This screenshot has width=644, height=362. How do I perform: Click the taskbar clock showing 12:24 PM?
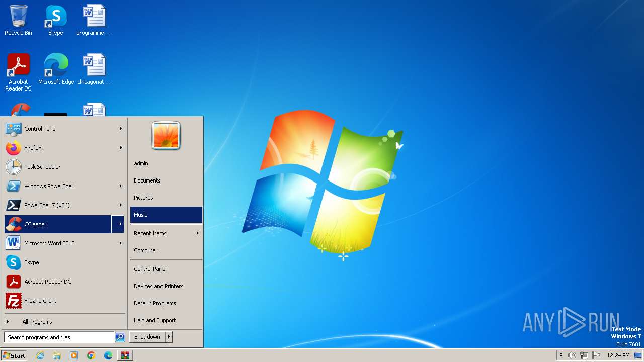pyautogui.click(x=618, y=355)
